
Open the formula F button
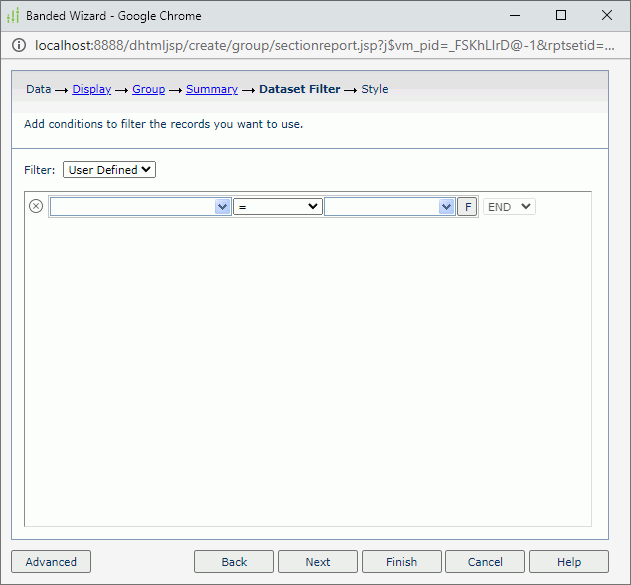point(467,207)
